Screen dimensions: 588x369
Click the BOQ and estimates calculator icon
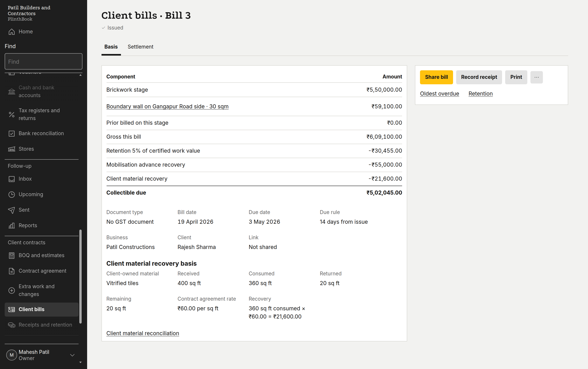click(x=11, y=255)
